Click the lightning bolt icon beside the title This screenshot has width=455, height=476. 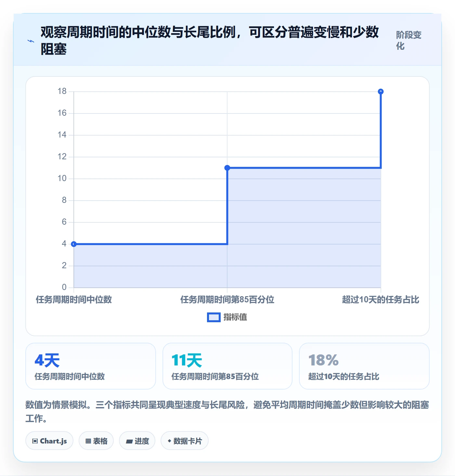point(31,41)
